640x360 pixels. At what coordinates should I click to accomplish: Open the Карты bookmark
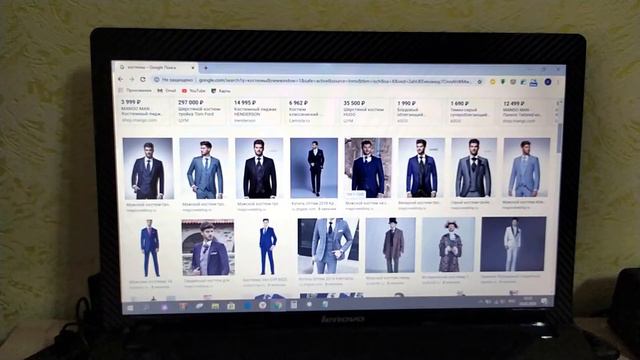pyautogui.click(x=221, y=91)
